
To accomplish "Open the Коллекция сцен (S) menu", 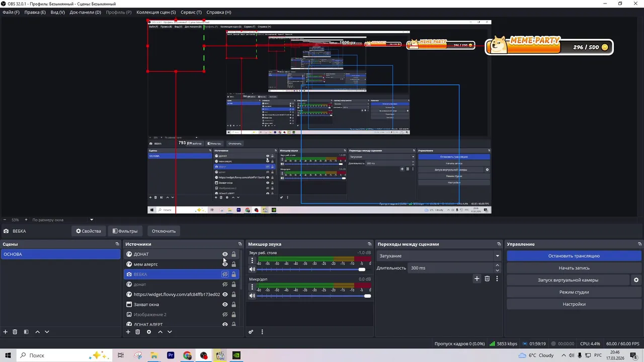I will click(x=156, y=12).
